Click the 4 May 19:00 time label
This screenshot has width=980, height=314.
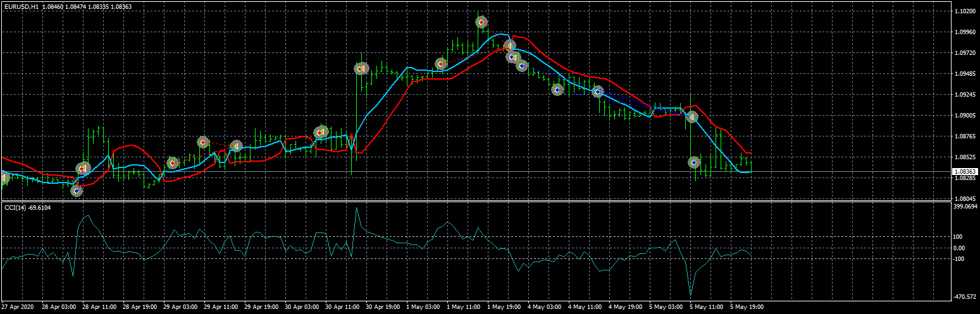tap(626, 308)
